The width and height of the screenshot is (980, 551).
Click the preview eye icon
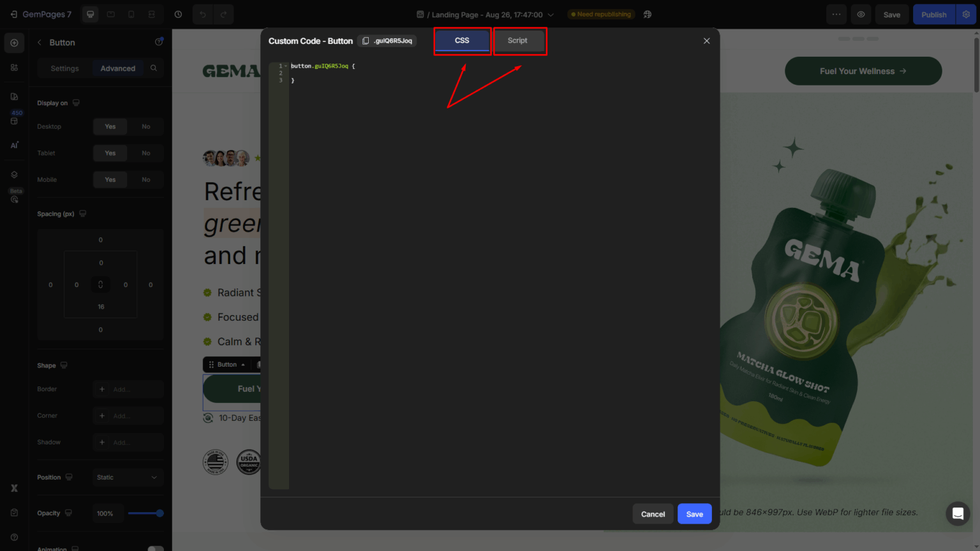[861, 14]
